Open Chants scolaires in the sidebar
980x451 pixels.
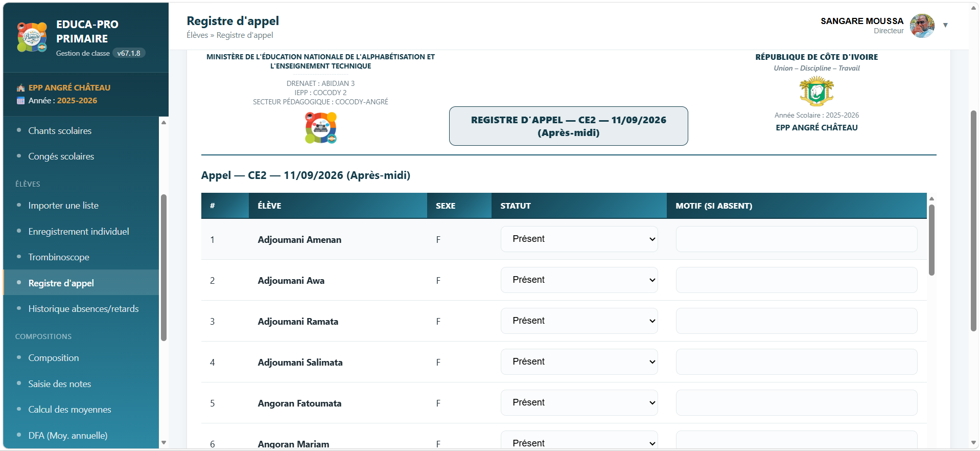tap(60, 131)
